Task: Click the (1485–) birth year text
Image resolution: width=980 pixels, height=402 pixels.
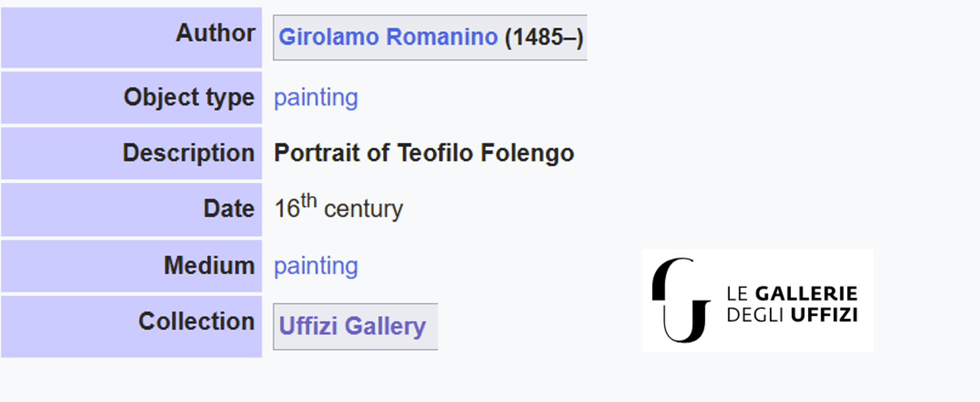Action: click(544, 37)
